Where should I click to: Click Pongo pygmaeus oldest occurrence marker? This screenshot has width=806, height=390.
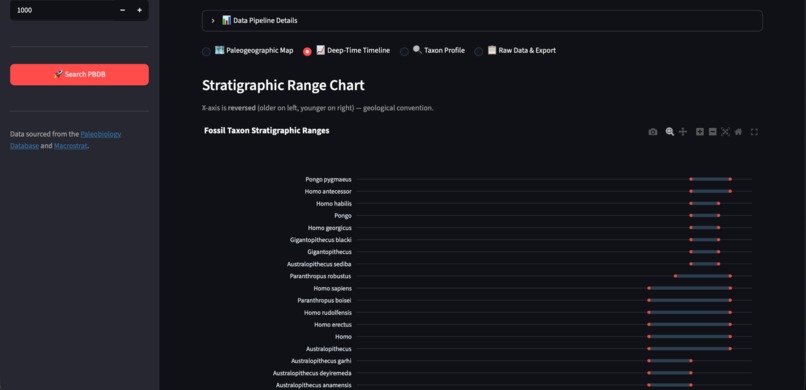click(691, 179)
